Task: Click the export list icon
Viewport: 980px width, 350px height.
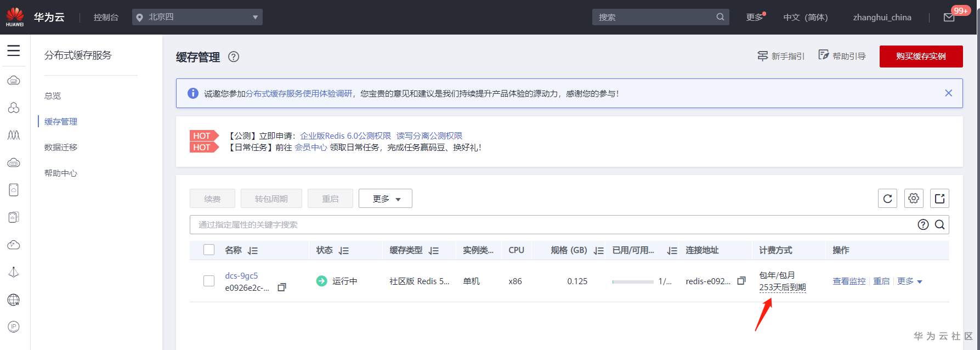Action: (939, 199)
